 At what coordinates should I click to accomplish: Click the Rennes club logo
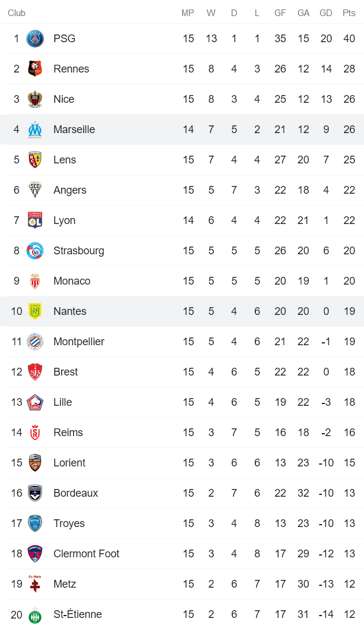coord(35,69)
